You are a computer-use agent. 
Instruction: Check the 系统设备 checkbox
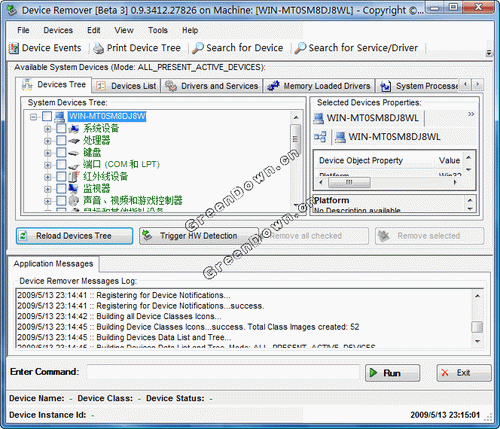coord(61,129)
